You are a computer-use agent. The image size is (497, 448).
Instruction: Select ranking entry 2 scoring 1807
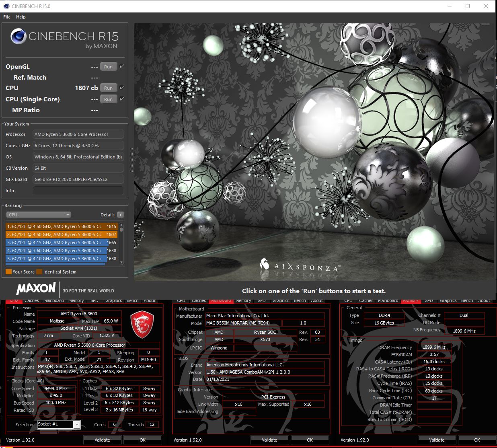(62, 234)
